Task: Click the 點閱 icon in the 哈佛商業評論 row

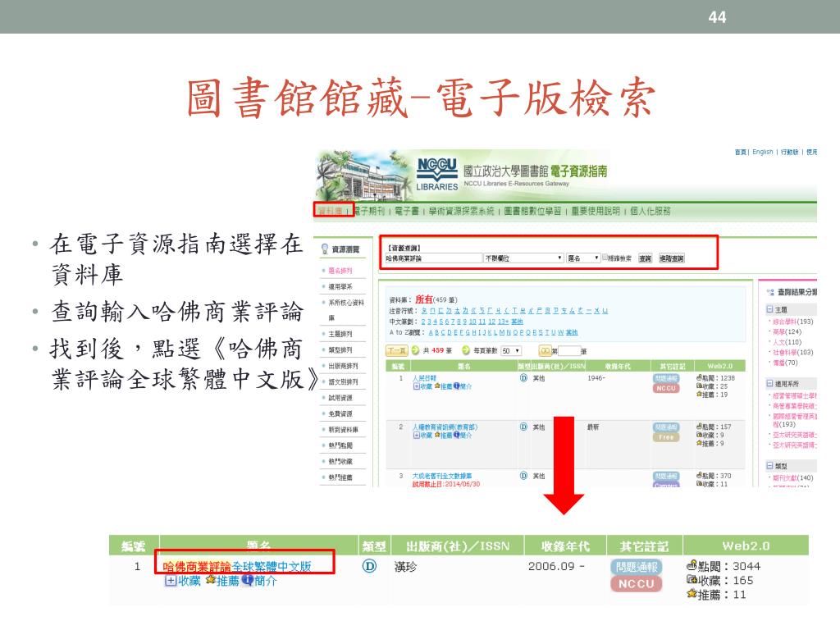Action: [692, 565]
